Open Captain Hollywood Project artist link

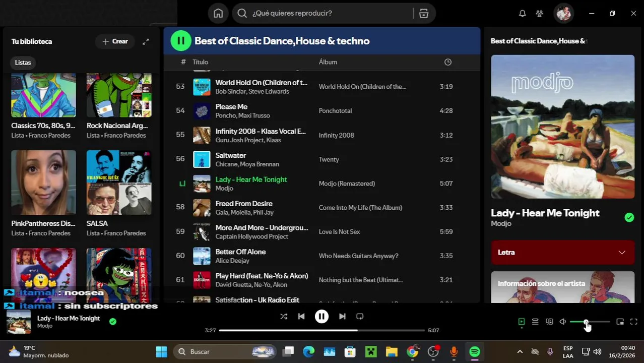pyautogui.click(x=251, y=236)
